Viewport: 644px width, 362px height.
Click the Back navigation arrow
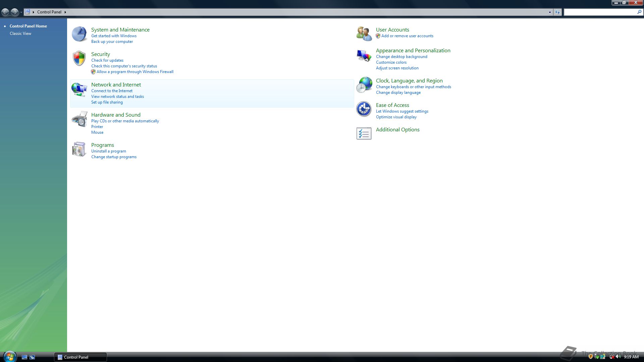click(5, 12)
